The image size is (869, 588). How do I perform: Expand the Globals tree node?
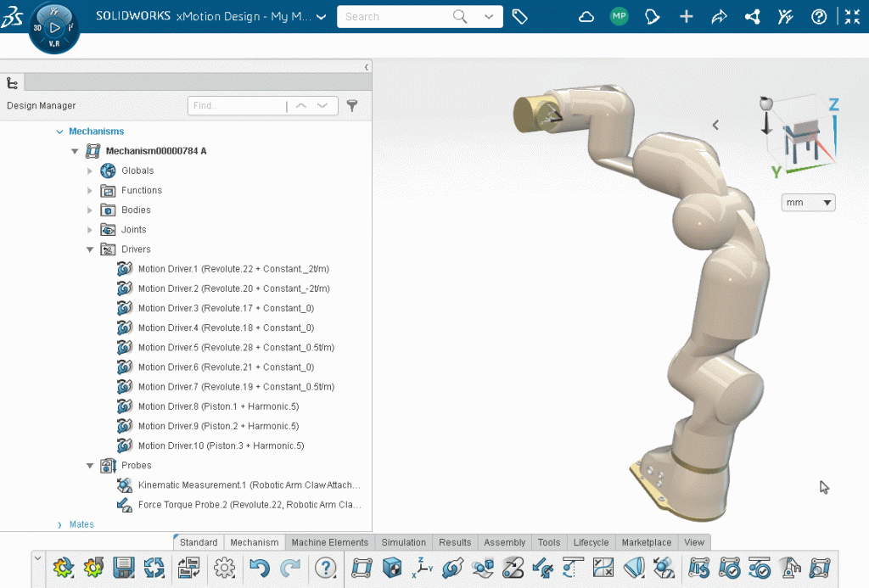click(91, 171)
